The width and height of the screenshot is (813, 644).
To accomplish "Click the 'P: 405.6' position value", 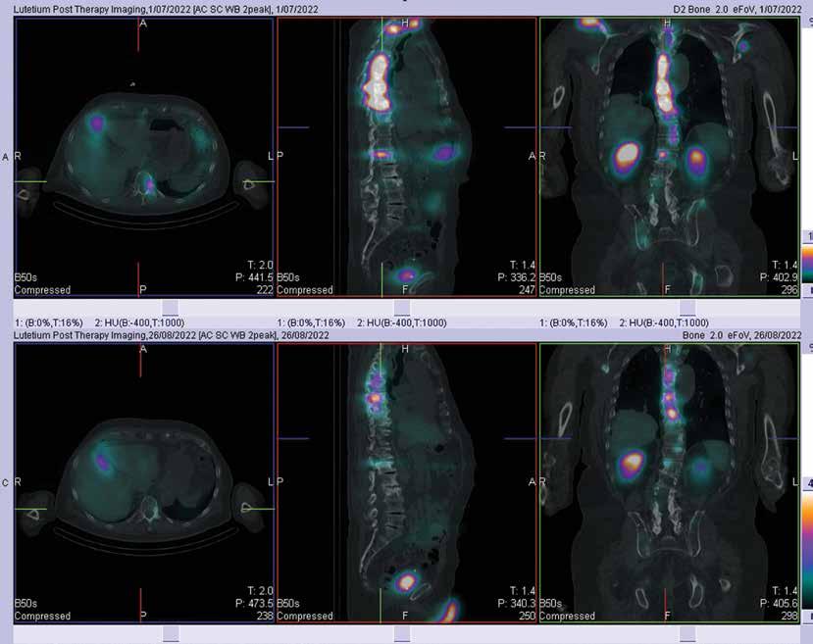I will pos(779,604).
